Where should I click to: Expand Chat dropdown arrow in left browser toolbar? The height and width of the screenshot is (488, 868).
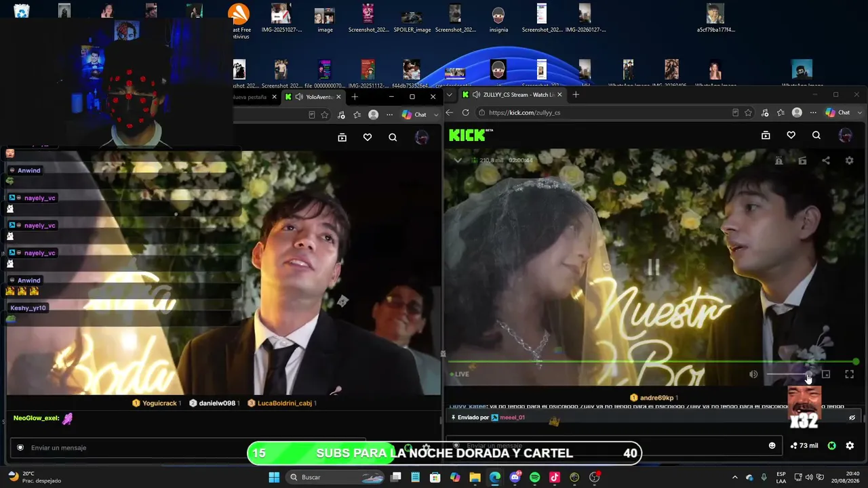tap(436, 115)
